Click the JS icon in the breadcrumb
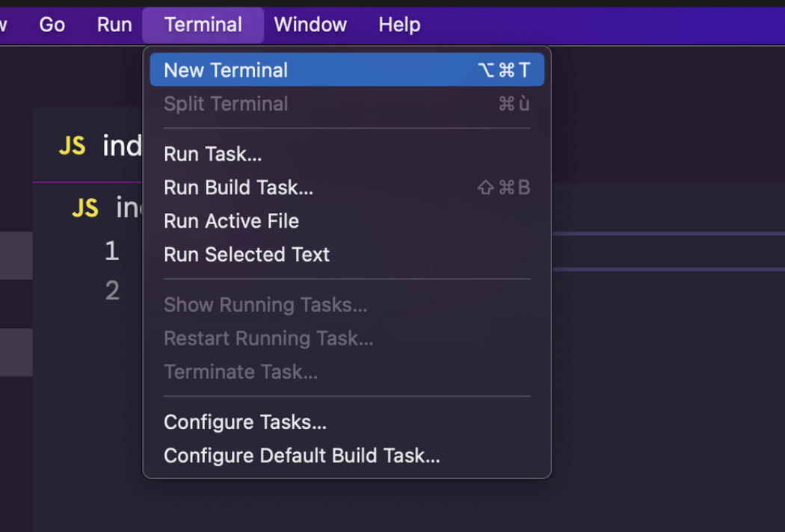This screenshot has width=785, height=532. click(x=85, y=207)
